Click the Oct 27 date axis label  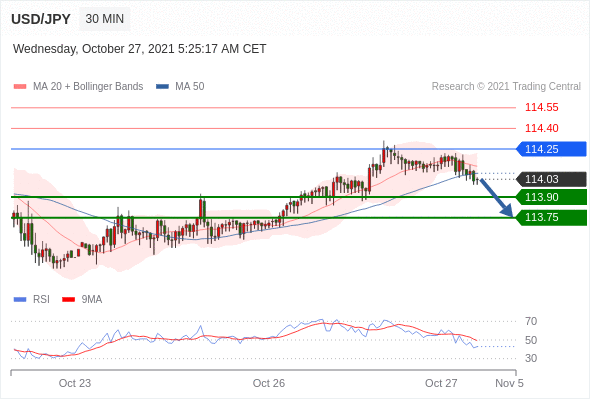(x=441, y=383)
